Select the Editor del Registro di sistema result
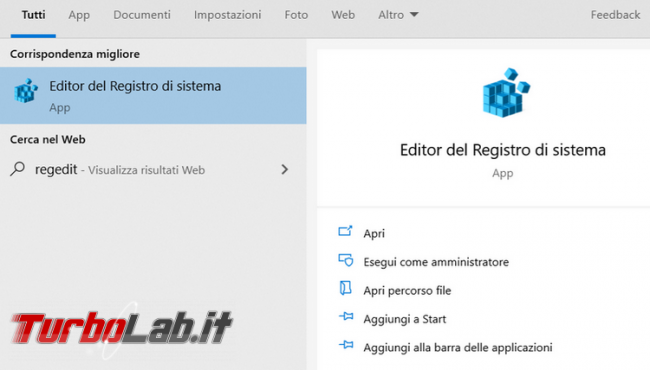This screenshot has height=370, width=650. pyautogui.click(x=153, y=96)
